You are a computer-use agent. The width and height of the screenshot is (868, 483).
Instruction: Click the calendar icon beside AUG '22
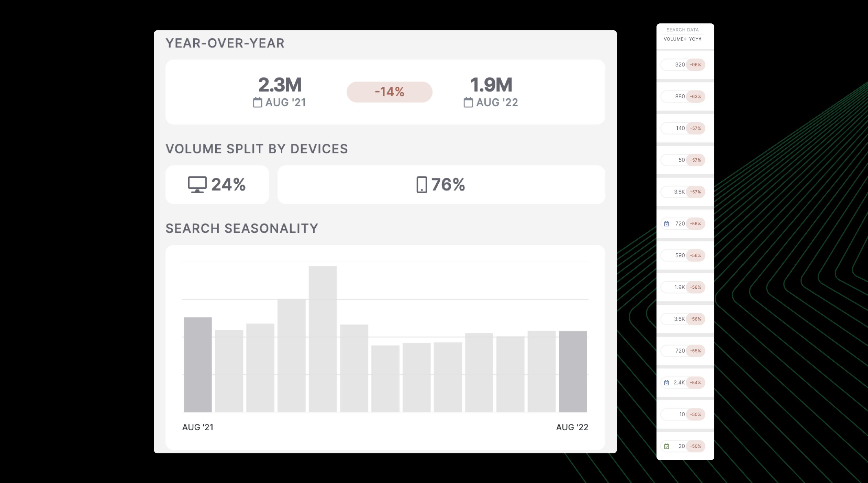pos(468,102)
